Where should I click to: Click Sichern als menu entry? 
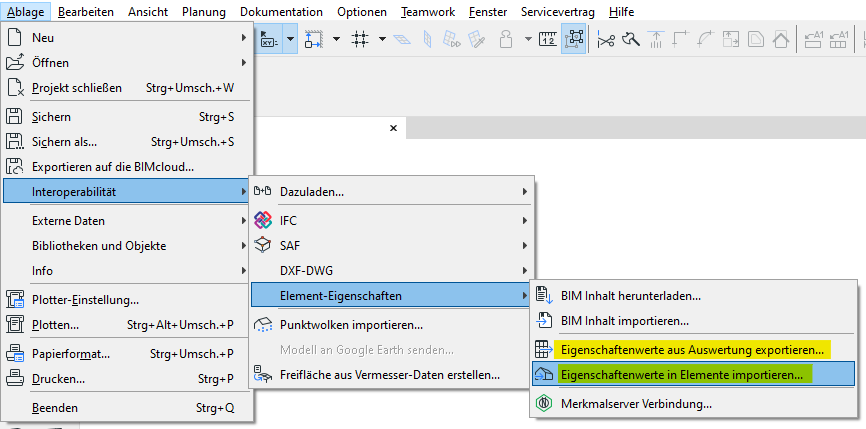[64, 141]
